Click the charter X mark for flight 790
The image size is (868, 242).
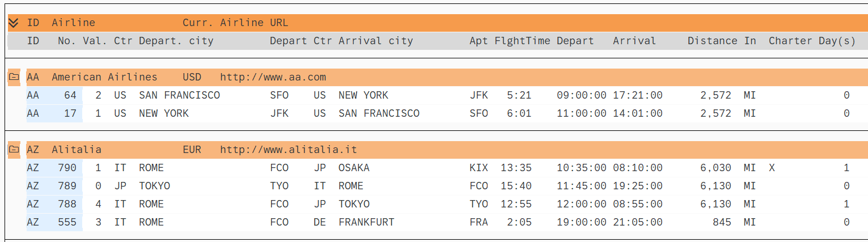coord(772,168)
